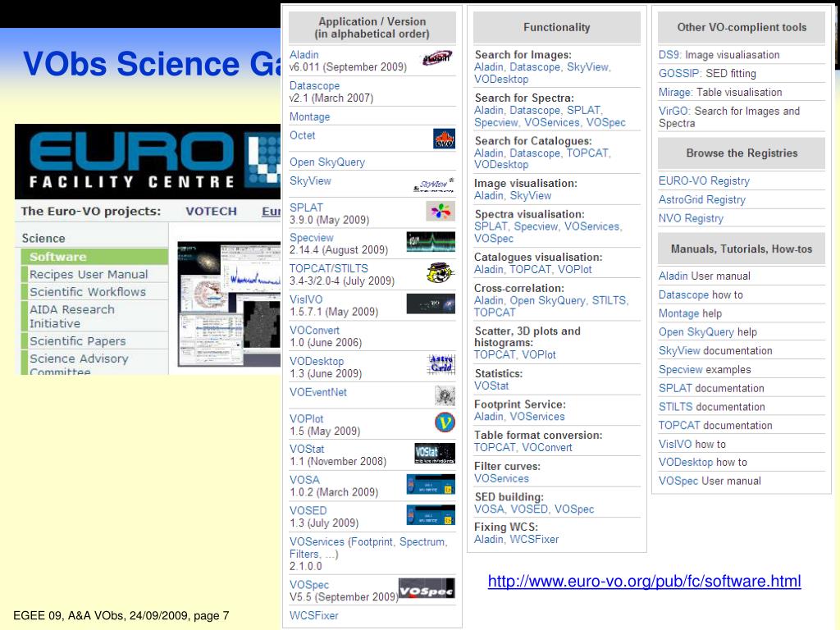Click the Octet logo icon
Image resolution: width=840 pixels, height=630 pixels.
pos(444,138)
